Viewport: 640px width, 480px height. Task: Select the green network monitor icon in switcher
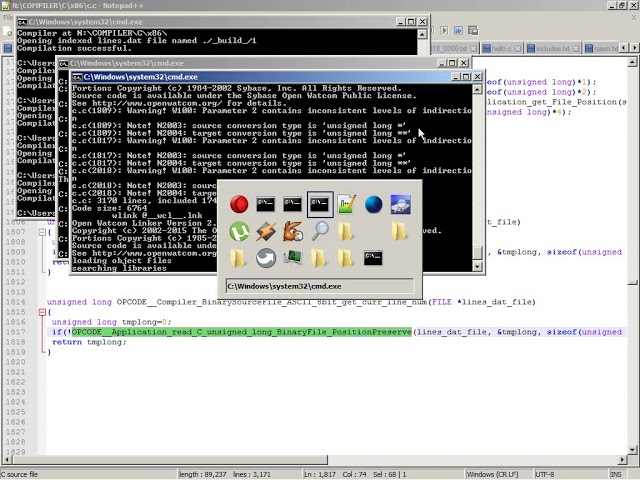293,258
